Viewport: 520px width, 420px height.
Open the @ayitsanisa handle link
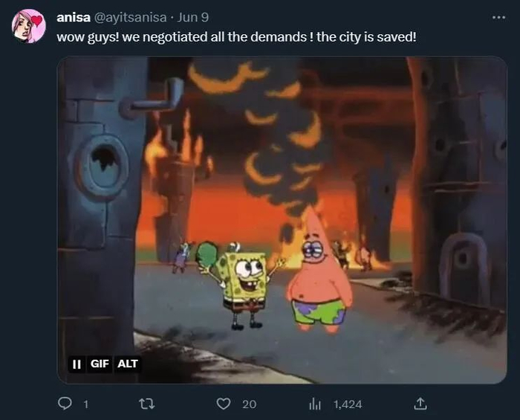pyautogui.click(x=131, y=17)
